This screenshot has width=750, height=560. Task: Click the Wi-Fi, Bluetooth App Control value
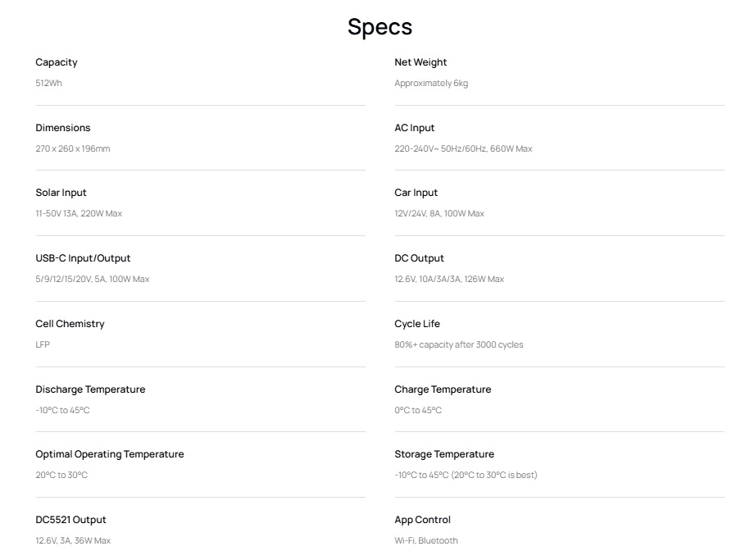(x=426, y=540)
